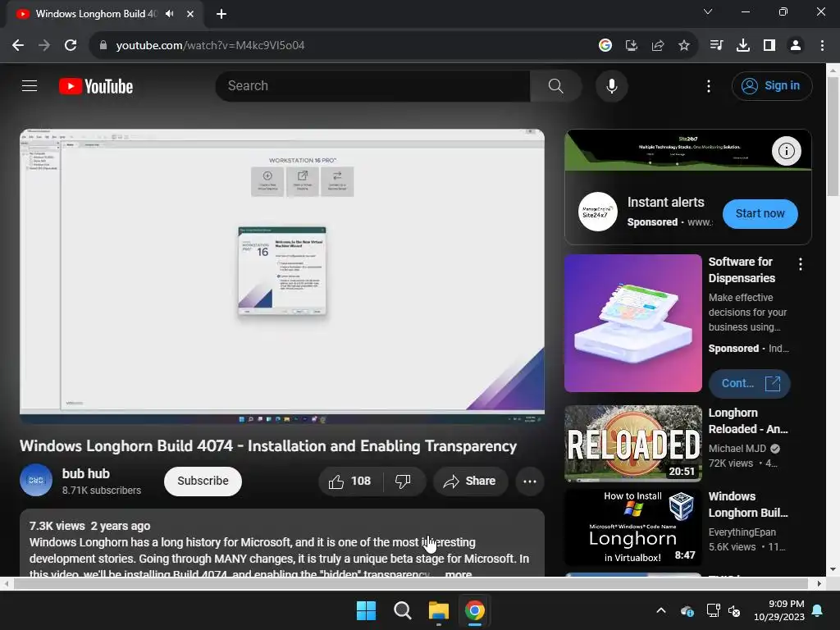Open Michael MJD channel
The image size is (840, 630).
737,449
